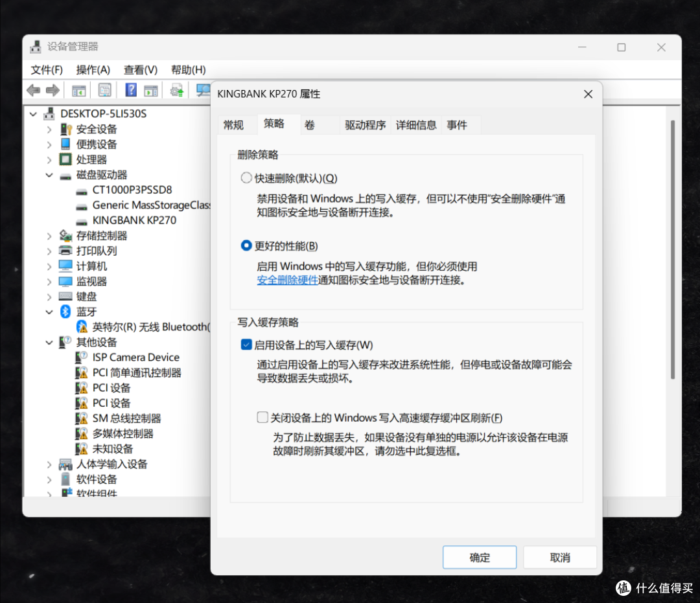
Task: Switch to the 驱动程序 tab
Action: 365,125
